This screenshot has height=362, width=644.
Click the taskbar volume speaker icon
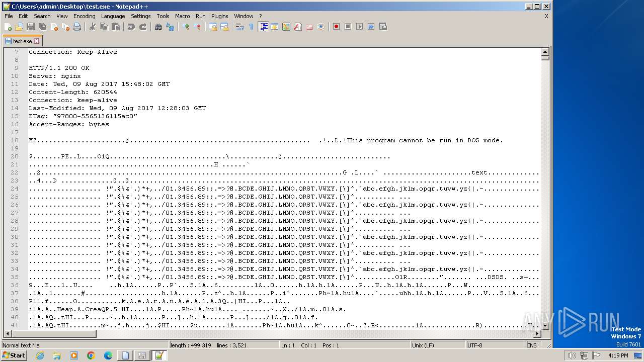coord(572,355)
